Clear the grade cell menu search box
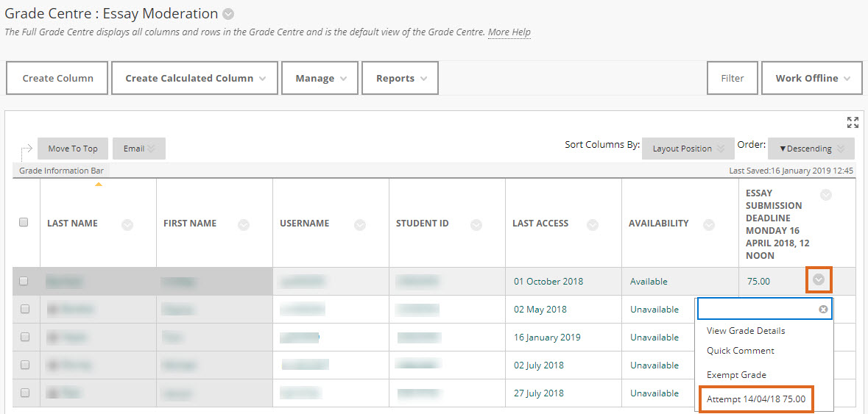The width and height of the screenshot is (868, 414). [x=823, y=310]
